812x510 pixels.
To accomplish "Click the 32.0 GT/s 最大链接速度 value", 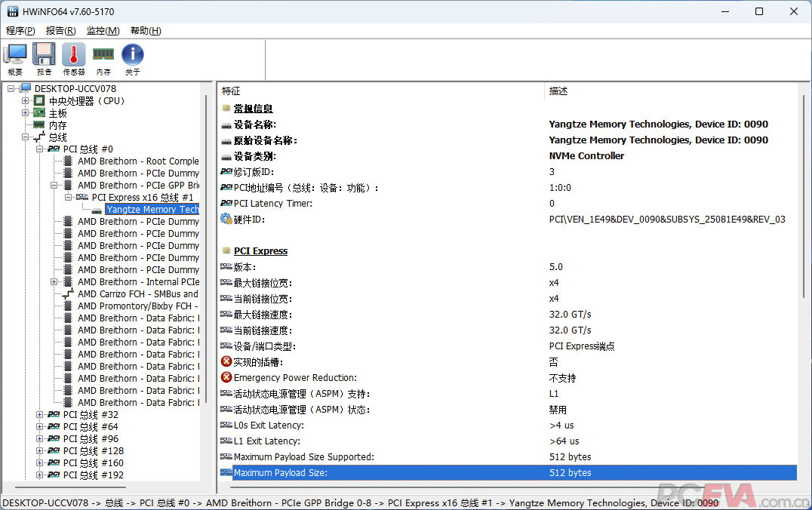I will [x=571, y=315].
